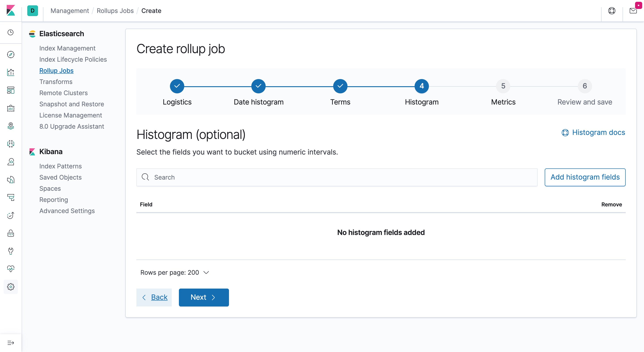Open Visualize from the chart sidebar icon
Viewport: 644px width, 352px height.
pyautogui.click(x=11, y=72)
